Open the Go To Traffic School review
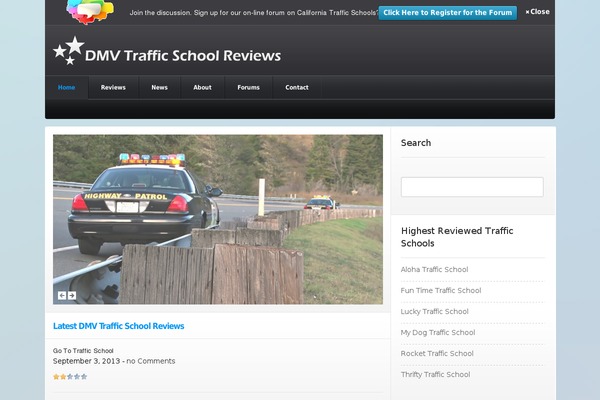Viewport: 600px width, 400px height. pos(83,351)
